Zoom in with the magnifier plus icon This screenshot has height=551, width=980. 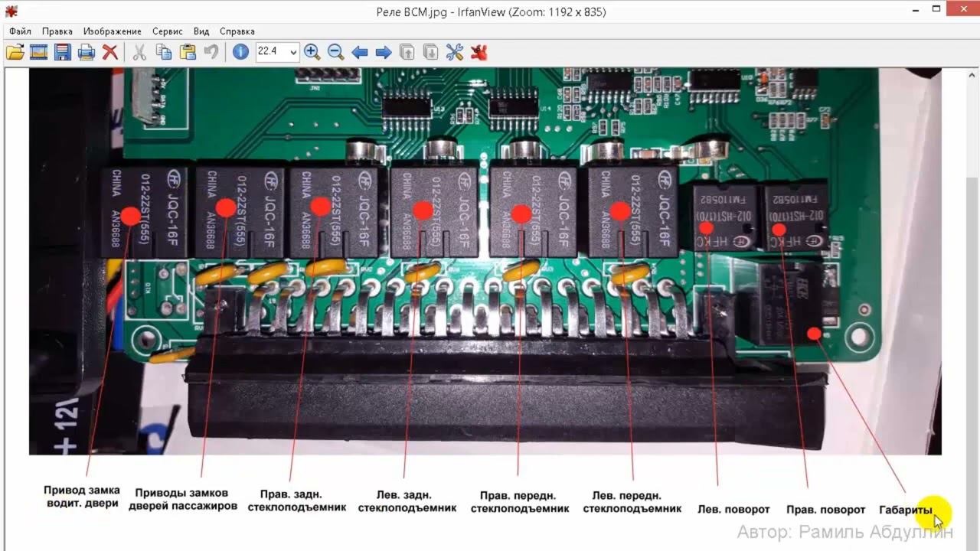[312, 52]
